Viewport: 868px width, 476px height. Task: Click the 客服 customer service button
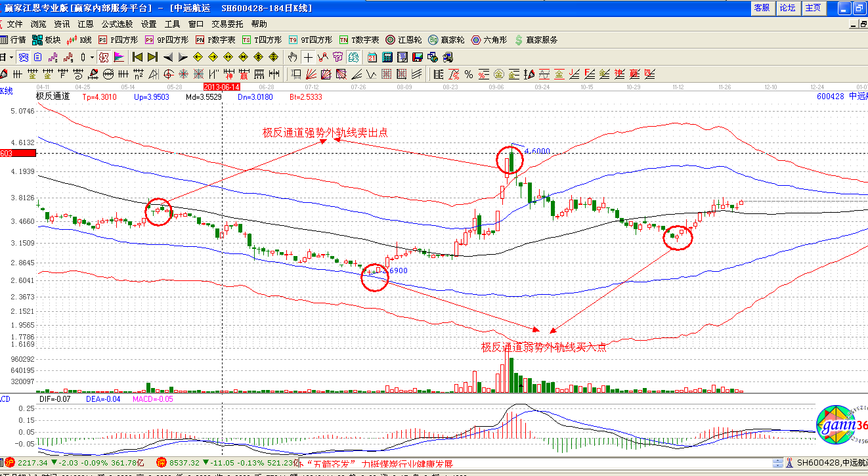(762, 8)
